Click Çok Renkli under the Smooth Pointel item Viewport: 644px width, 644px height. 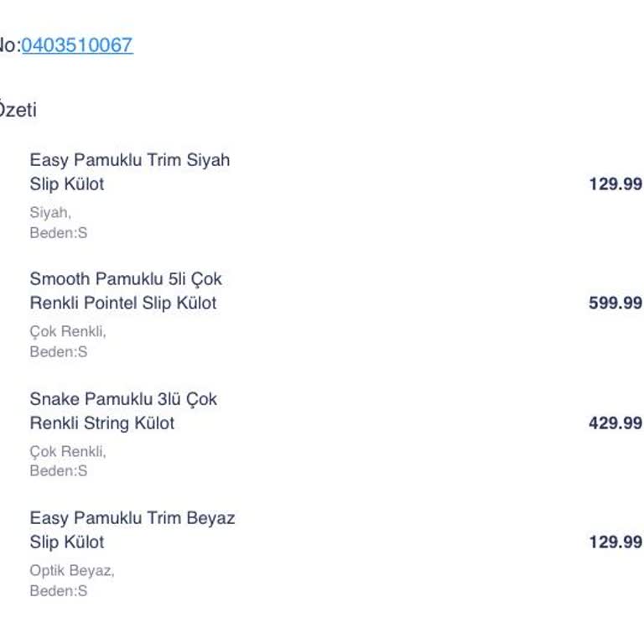coord(67,332)
